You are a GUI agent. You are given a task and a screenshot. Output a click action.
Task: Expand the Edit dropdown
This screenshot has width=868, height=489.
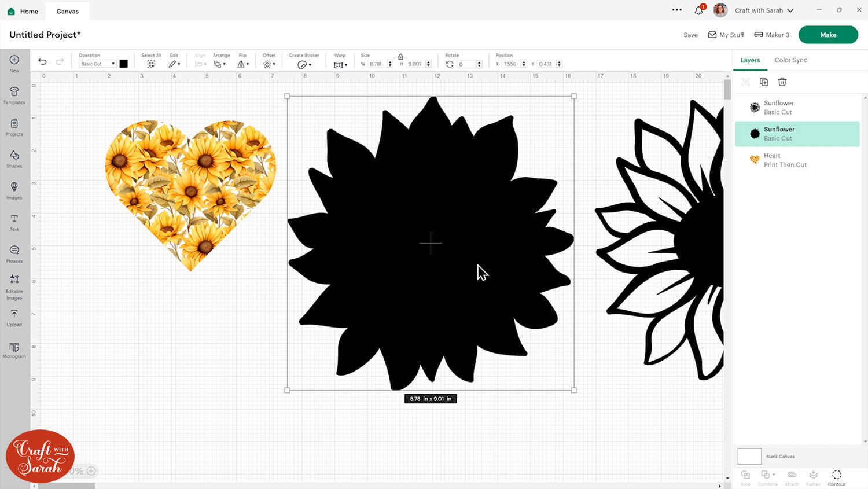(x=174, y=64)
